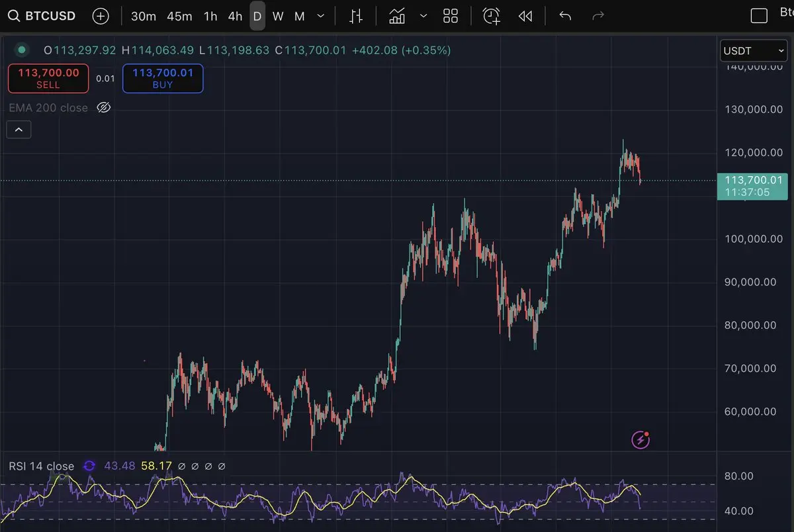Click the RSI refresh cycle icon
This screenshot has width=794, height=532.
(89, 466)
